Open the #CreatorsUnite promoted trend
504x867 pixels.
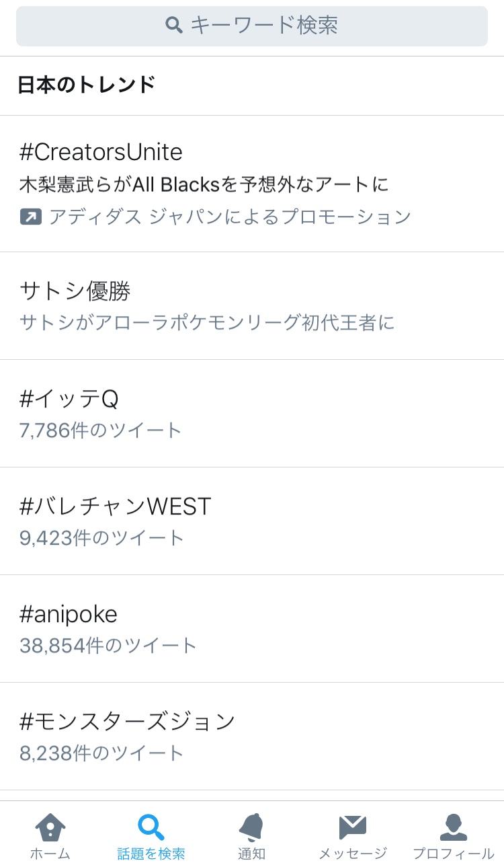pyautogui.click(x=101, y=152)
